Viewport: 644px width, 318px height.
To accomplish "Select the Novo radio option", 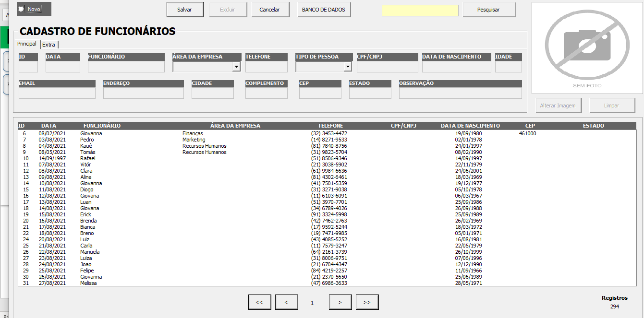I will [21, 9].
